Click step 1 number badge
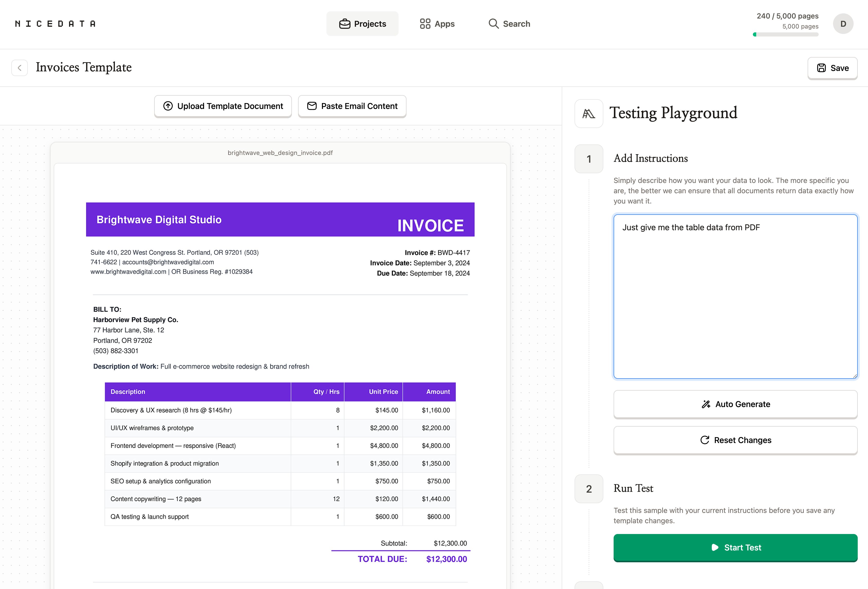868x589 pixels. pyautogui.click(x=589, y=159)
